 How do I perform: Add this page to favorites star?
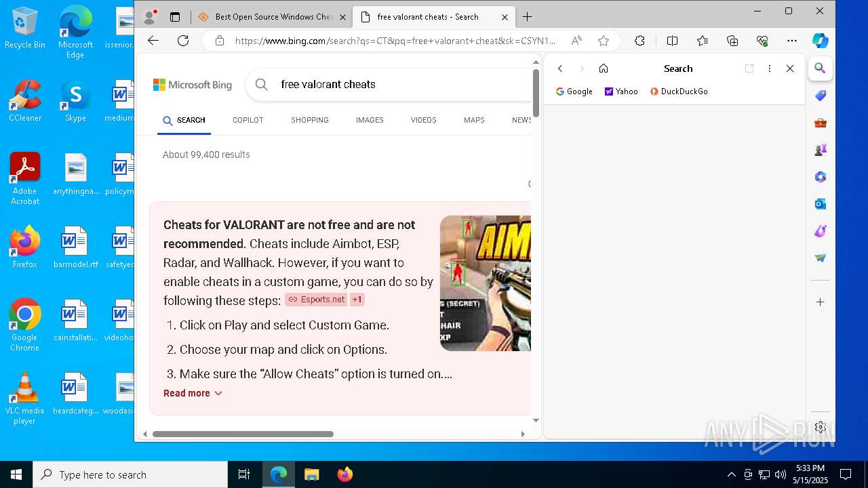coord(604,41)
